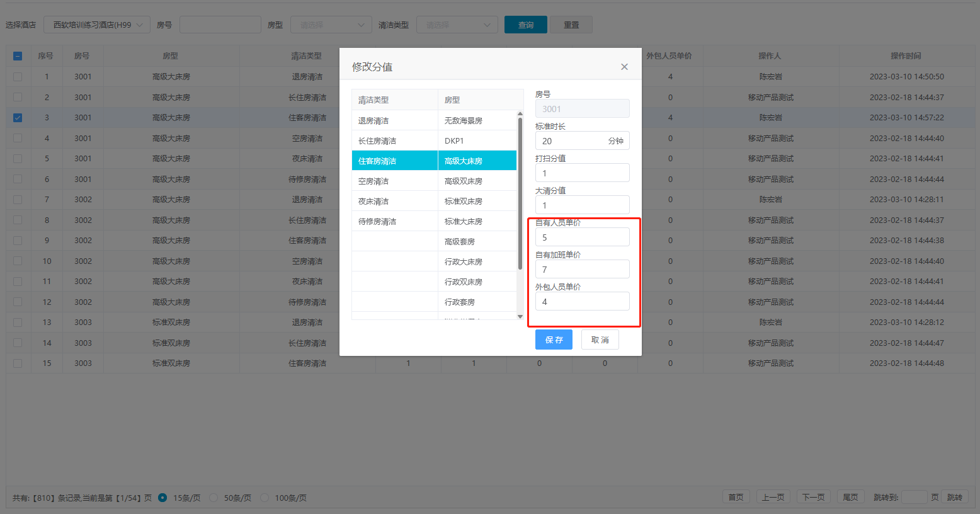Select 行政套房 in dialog room type list
The width and height of the screenshot is (980, 514).
pyautogui.click(x=477, y=302)
